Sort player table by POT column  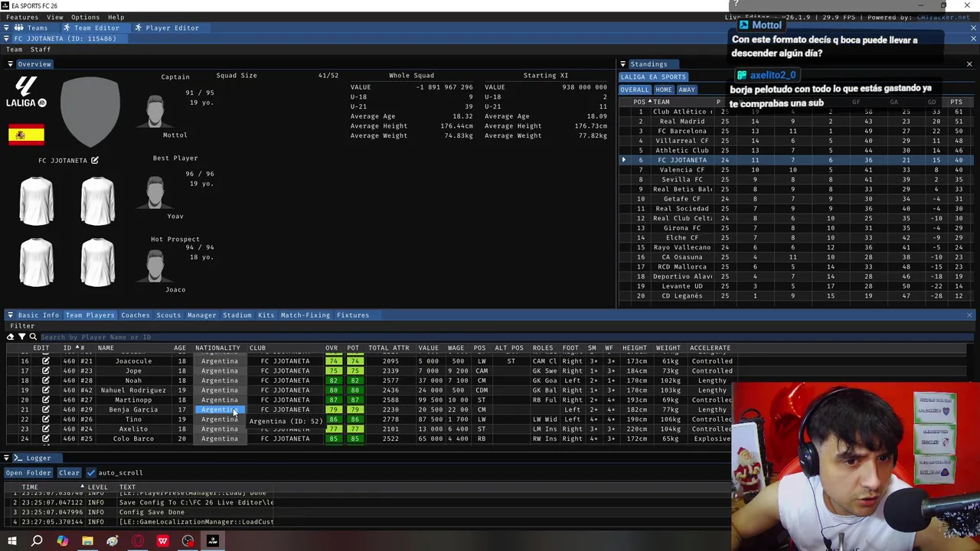point(353,348)
